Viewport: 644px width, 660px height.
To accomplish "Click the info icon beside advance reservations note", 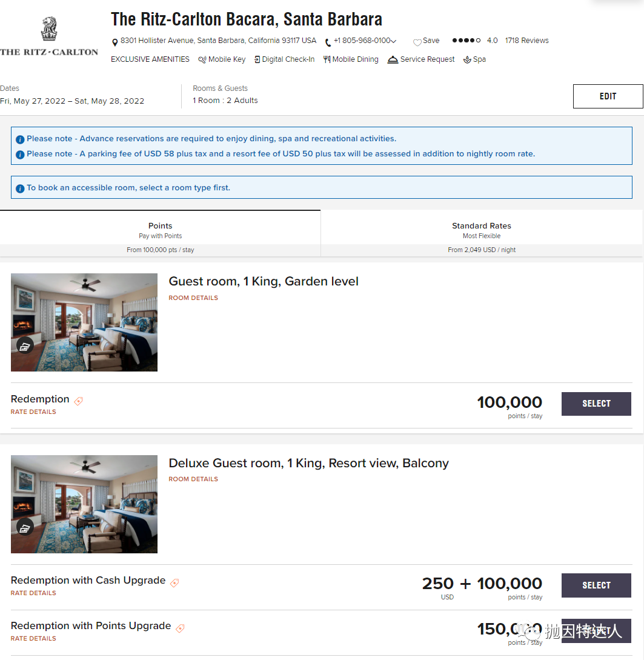I will click(20, 139).
